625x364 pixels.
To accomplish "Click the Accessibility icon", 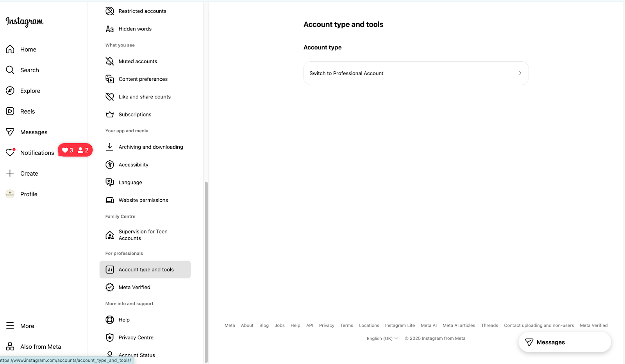I will 110,165.
